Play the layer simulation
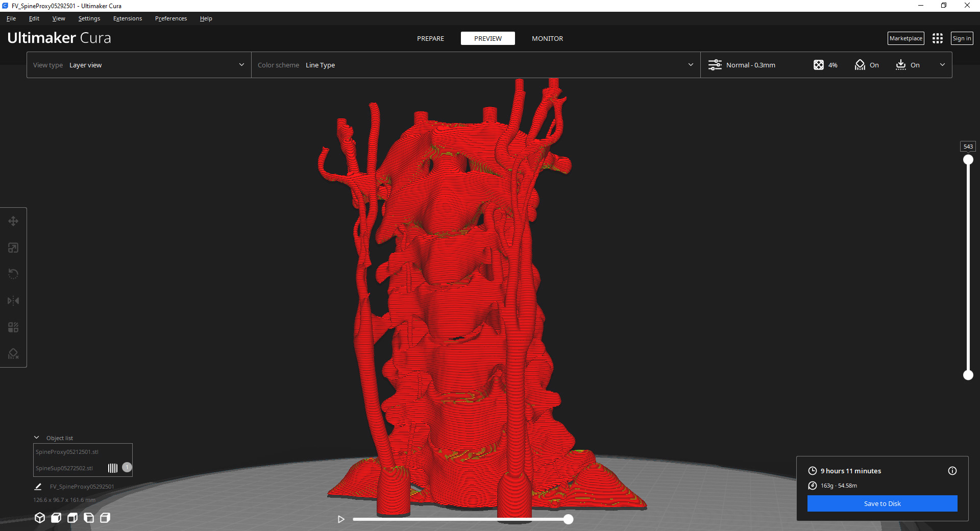This screenshot has width=980, height=531. tap(341, 519)
